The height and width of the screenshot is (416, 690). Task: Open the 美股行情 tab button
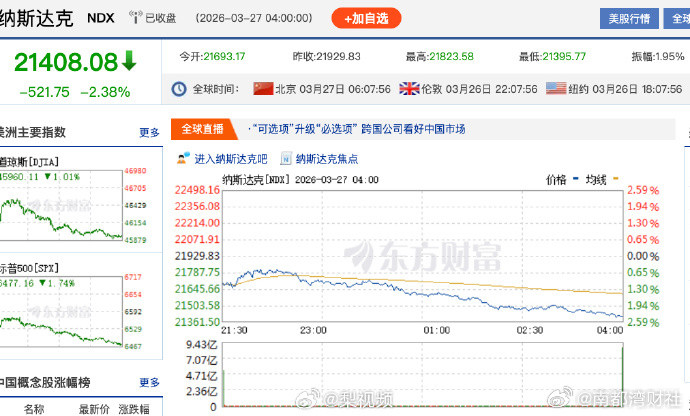click(x=629, y=18)
